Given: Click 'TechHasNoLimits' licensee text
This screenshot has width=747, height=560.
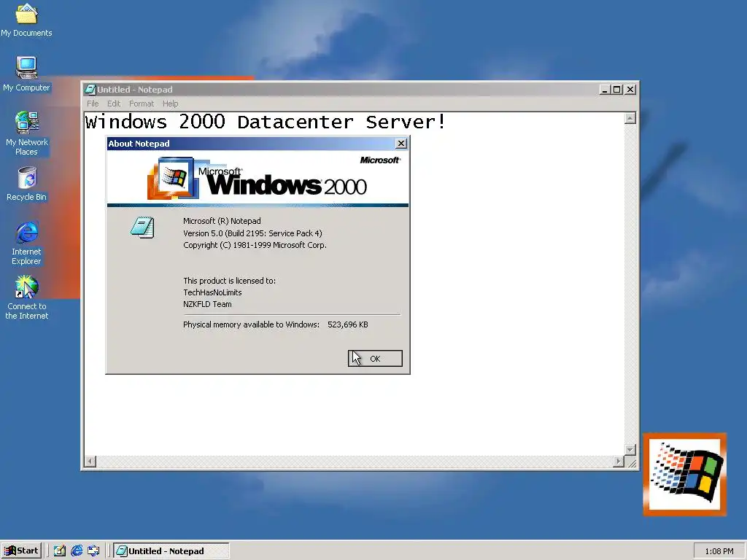Looking at the screenshot, I should [212, 292].
